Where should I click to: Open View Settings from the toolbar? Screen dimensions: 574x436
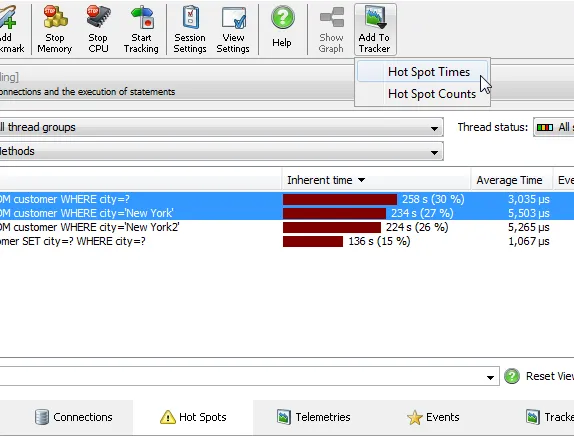tap(233, 29)
